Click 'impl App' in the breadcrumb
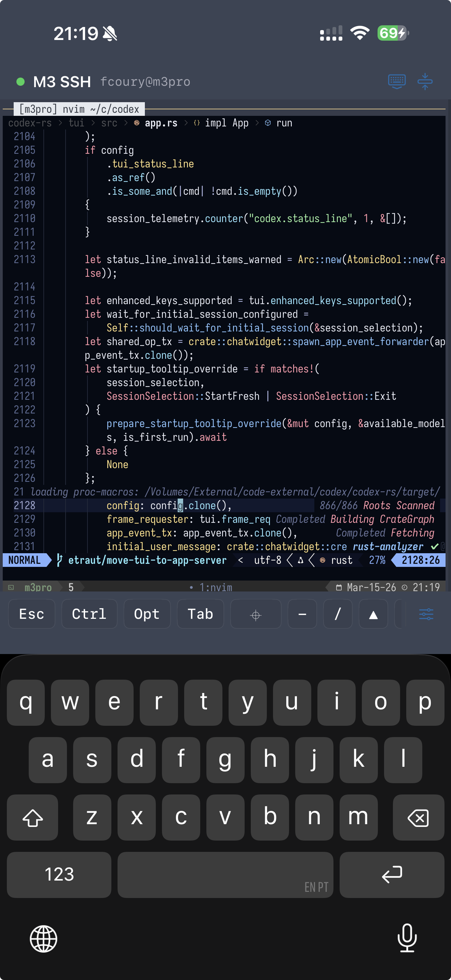 coord(227,123)
